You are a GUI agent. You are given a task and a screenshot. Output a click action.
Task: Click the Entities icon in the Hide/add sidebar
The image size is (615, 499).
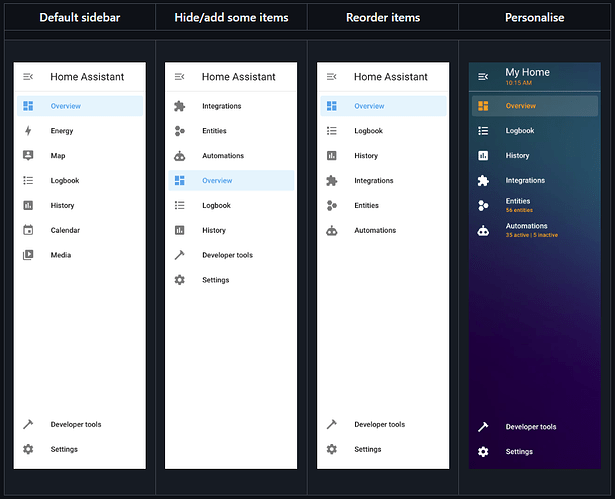pyautogui.click(x=180, y=131)
